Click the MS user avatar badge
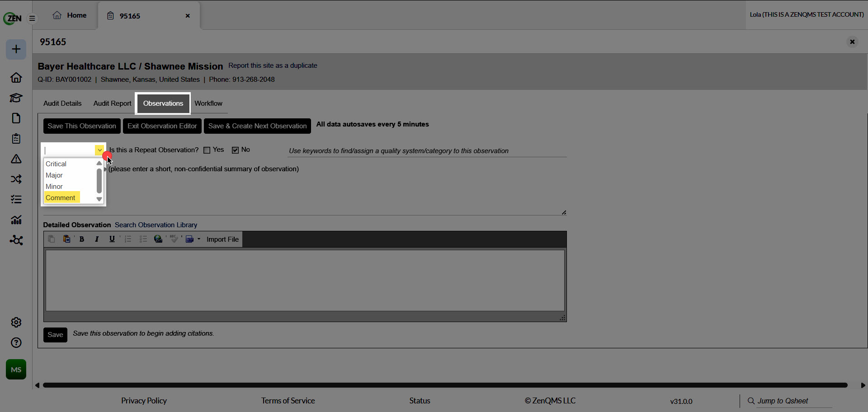 [16, 370]
